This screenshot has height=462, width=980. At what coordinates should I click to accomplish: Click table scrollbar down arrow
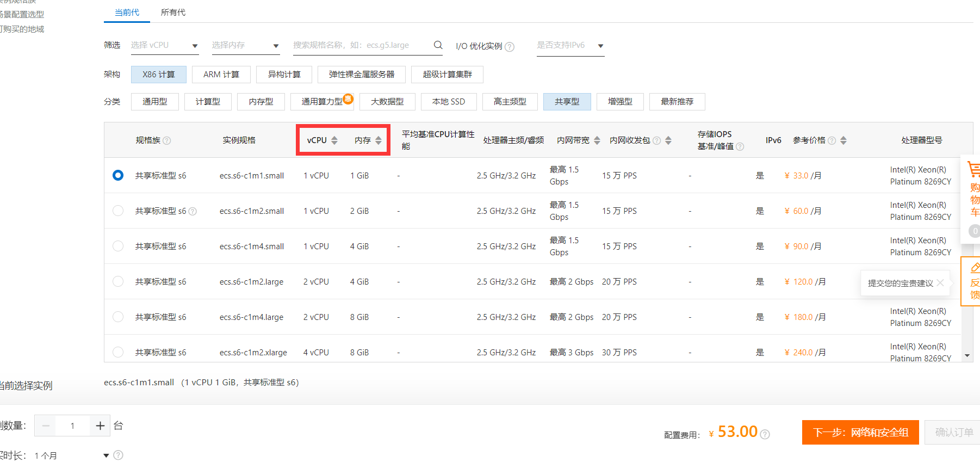coord(967,355)
